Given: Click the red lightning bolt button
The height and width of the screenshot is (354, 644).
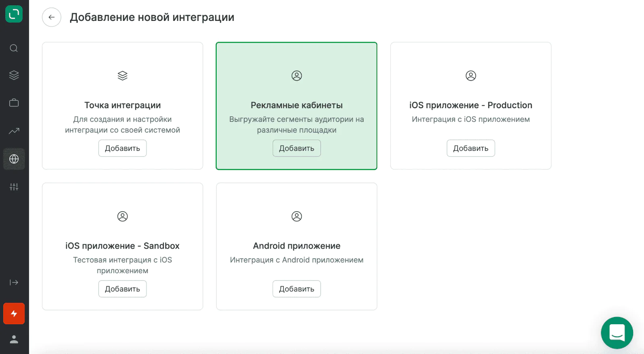Looking at the screenshot, I should 14,314.
